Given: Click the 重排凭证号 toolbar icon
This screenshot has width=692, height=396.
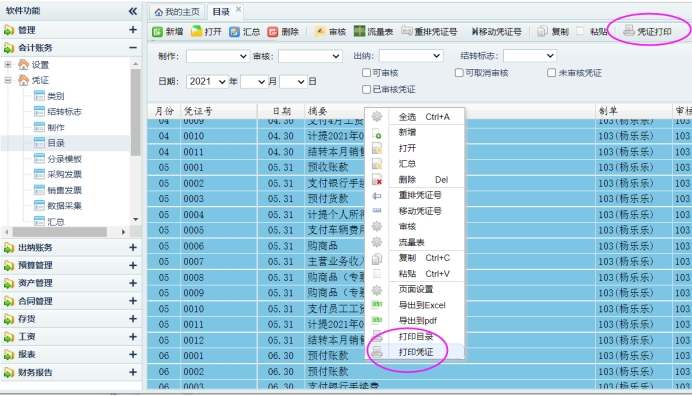Looking at the screenshot, I should pos(406,31).
